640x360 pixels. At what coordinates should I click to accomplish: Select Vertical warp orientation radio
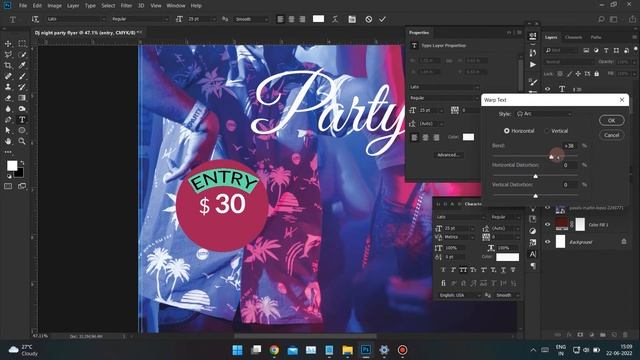(x=547, y=131)
